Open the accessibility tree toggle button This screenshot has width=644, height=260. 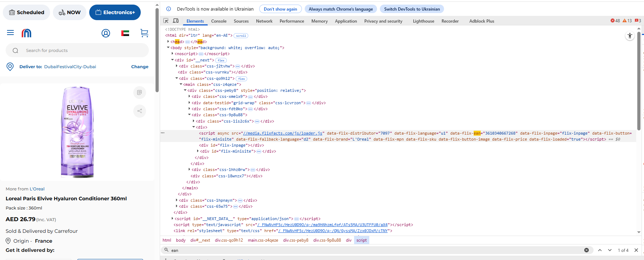630,36
